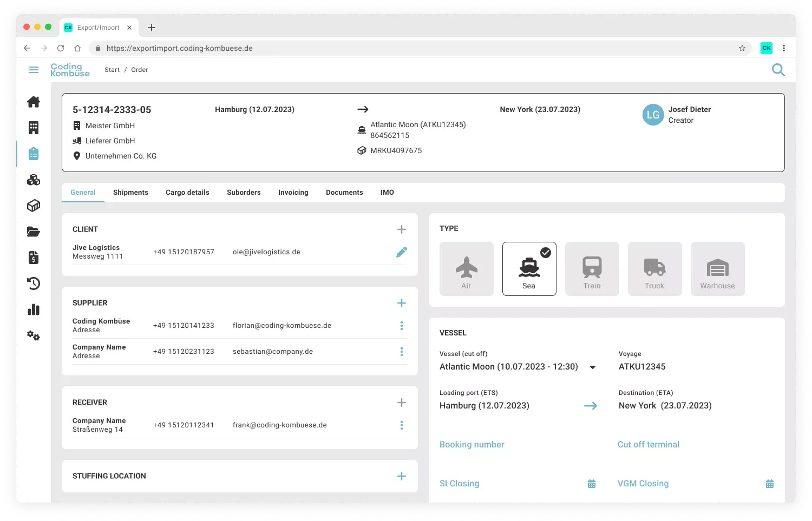Expand the Vessel (cut off) dropdown
812x521 pixels.
(x=593, y=367)
